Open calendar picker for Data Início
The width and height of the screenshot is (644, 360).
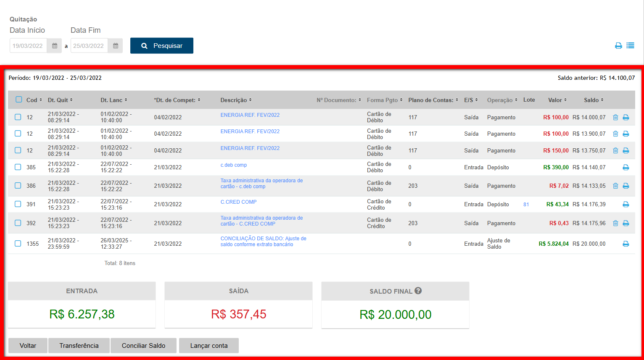pyautogui.click(x=55, y=46)
